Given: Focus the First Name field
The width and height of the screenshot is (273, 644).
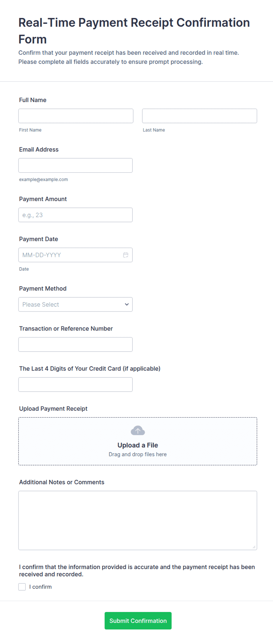Looking at the screenshot, I should [76, 116].
